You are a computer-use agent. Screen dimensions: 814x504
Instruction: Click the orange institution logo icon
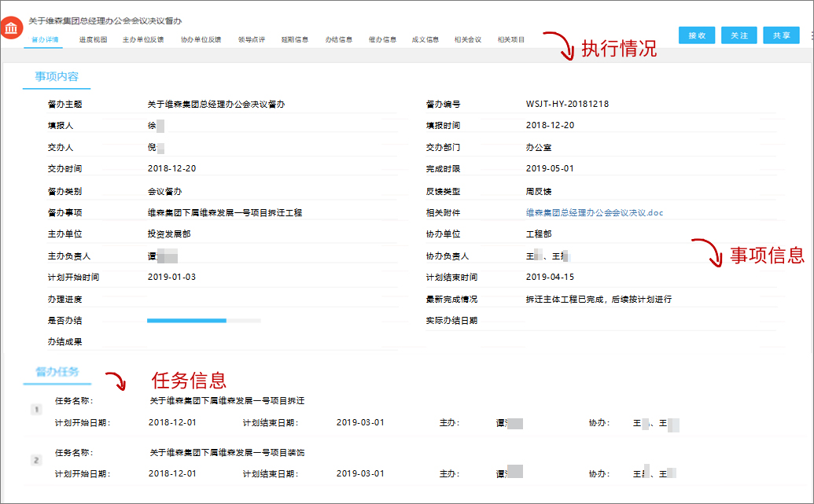pyautogui.click(x=12, y=28)
